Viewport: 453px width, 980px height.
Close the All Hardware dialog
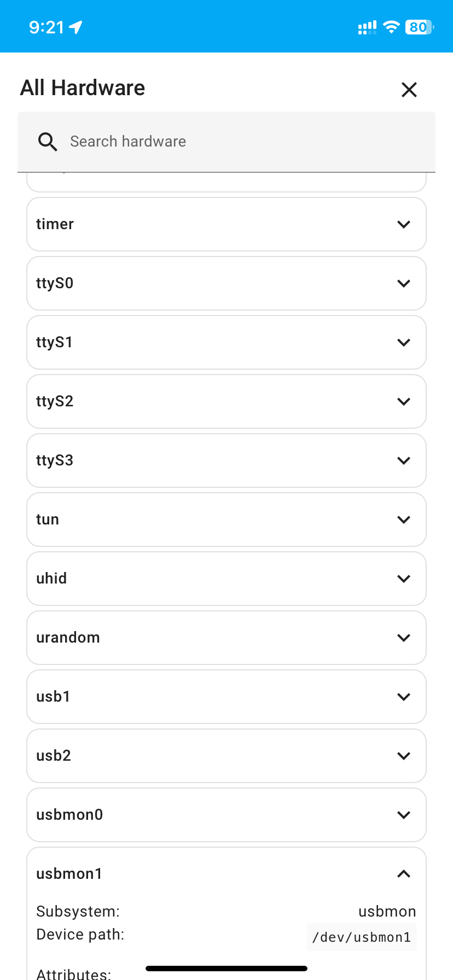point(409,90)
